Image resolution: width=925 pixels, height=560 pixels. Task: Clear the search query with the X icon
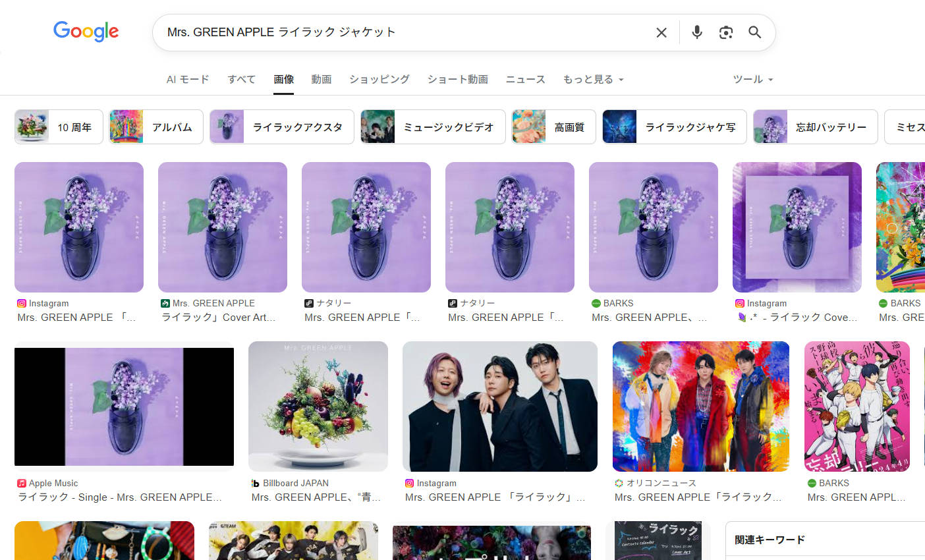pyautogui.click(x=661, y=32)
